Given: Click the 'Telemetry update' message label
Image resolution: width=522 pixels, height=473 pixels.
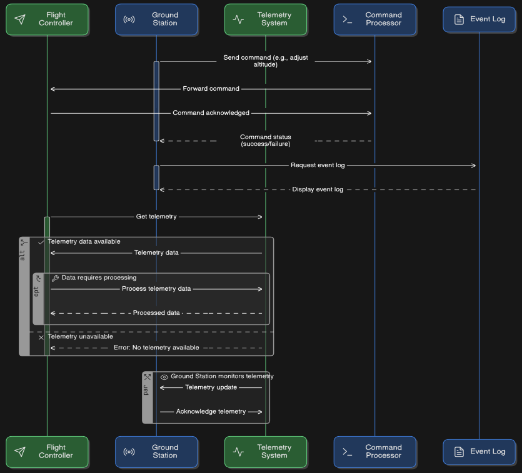Looking at the screenshot, I should [x=211, y=387].
